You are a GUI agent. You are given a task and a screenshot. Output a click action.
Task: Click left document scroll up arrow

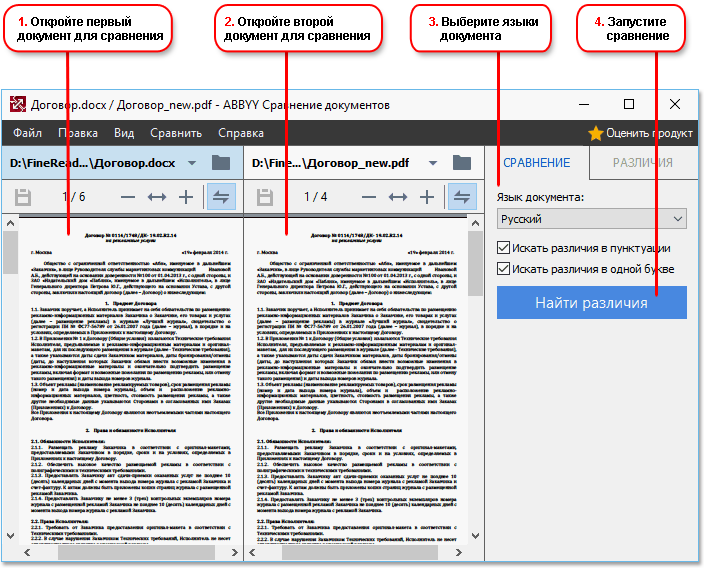(x=10, y=223)
